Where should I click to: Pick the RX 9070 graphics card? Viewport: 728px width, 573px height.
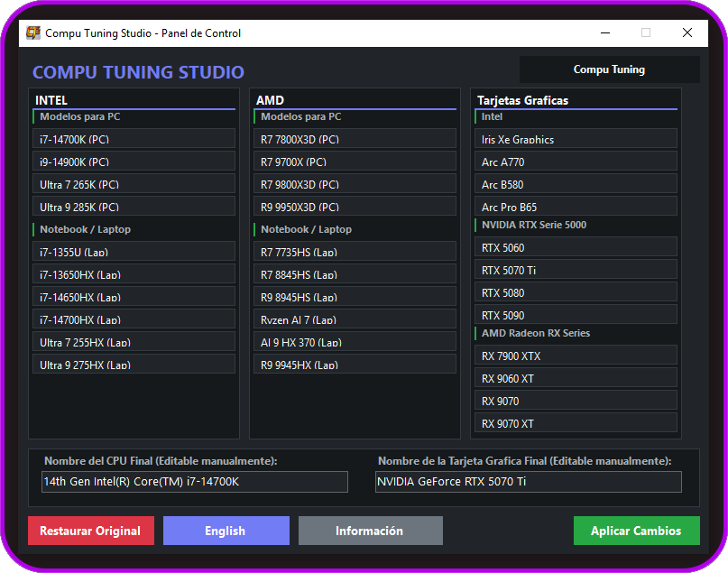point(576,400)
